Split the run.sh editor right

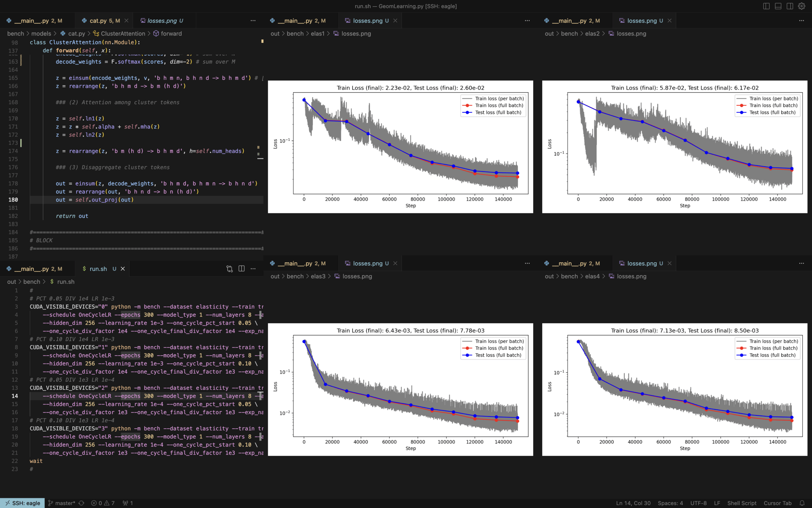coord(242,269)
